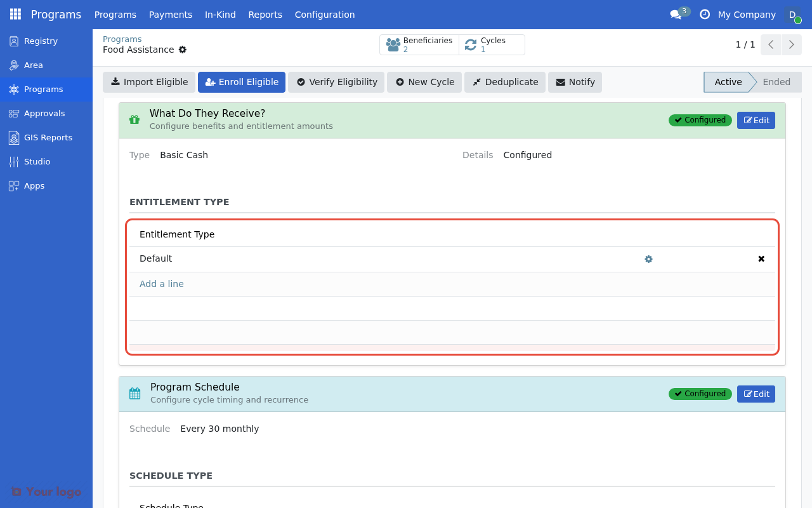The height and width of the screenshot is (508, 812).
Task: Open settings gear next to Food Assistance
Action: click(183, 50)
